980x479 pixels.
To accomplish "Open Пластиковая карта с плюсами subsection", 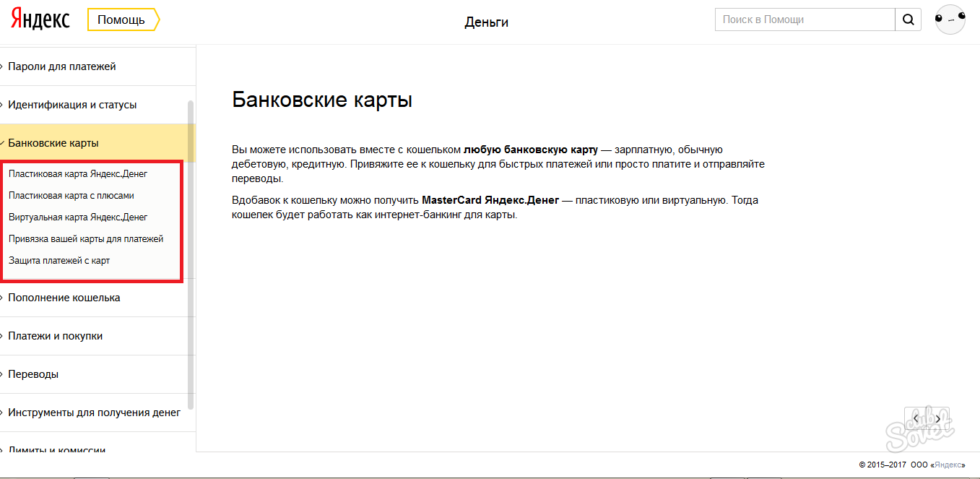I will pos(71,195).
